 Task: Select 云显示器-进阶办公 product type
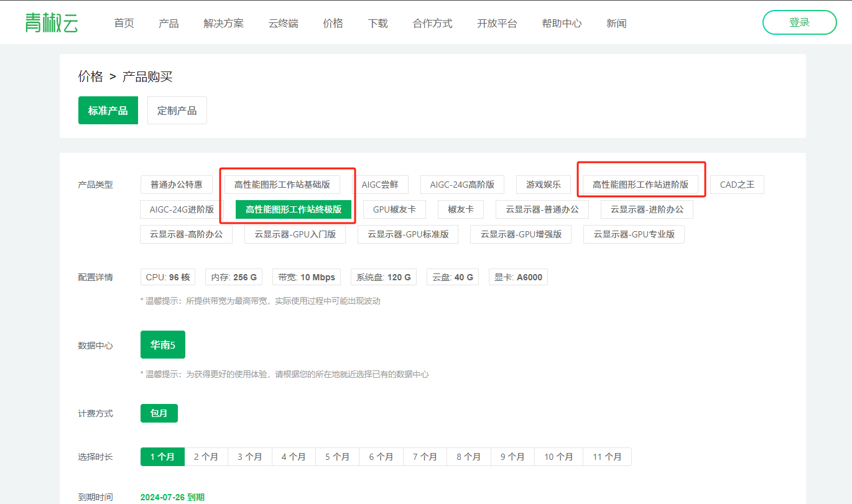point(647,209)
